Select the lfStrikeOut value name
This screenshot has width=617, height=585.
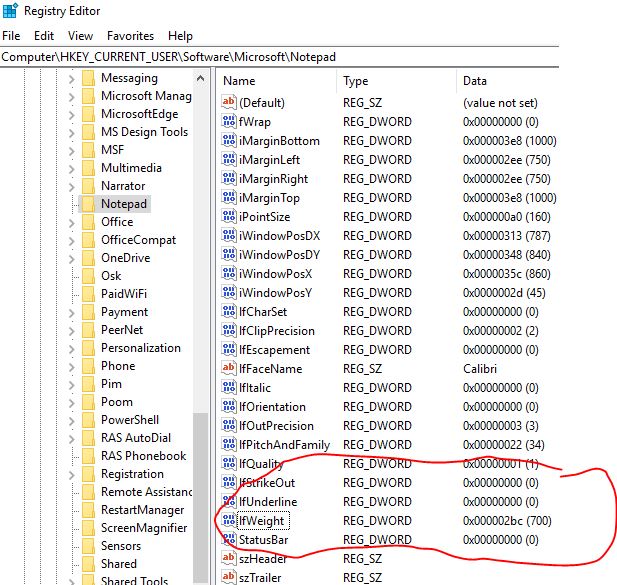(x=267, y=483)
